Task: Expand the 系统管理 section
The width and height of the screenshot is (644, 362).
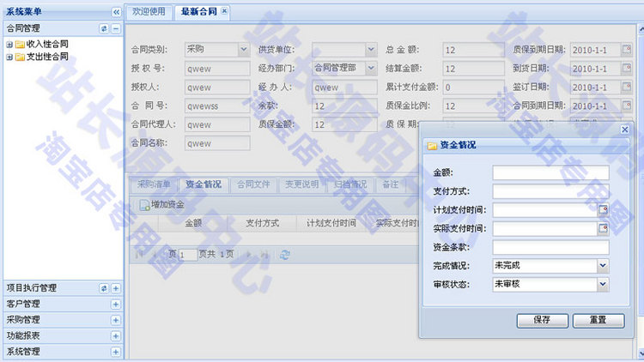Action: pyautogui.click(x=116, y=352)
